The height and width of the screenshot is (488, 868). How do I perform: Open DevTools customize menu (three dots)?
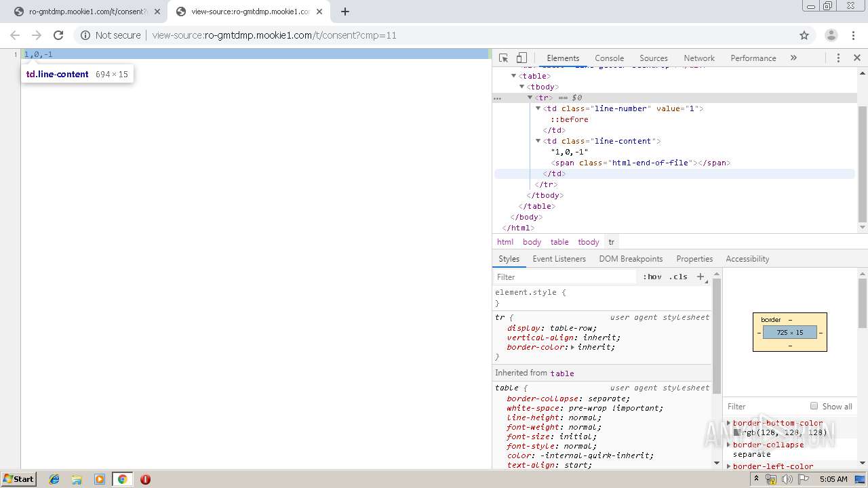tap(838, 58)
